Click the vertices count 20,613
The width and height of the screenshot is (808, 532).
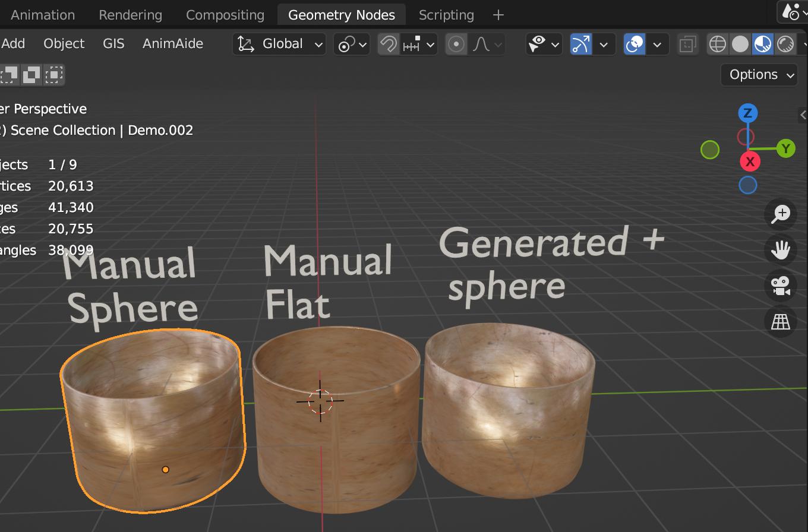pos(71,186)
